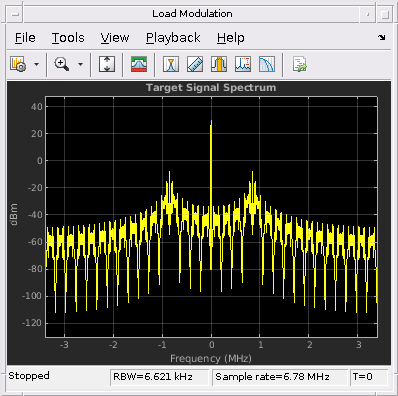Screen dimensions: 398x396
Task: Toggle the CCDF Measurements icon
Action: (x=267, y=64)
